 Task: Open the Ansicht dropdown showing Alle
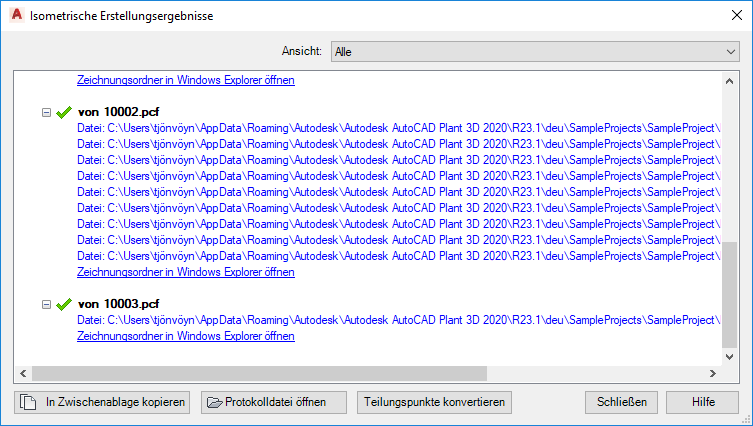pos(535,51)
